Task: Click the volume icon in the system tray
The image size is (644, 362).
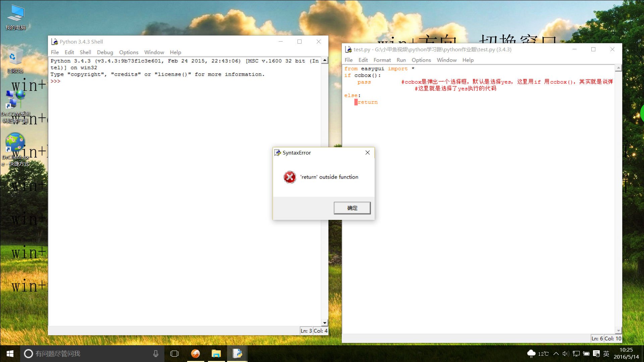Action: (x=566, y=354)
